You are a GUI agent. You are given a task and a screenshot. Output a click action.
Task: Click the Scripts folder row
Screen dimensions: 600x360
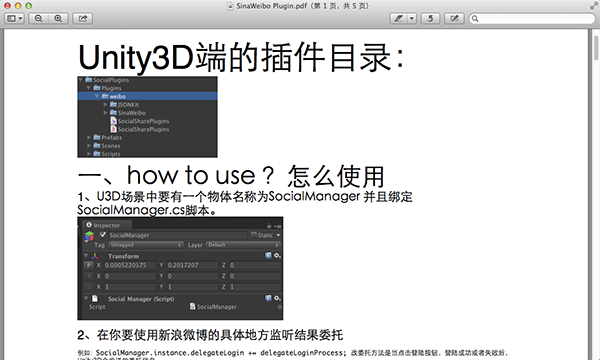coord(147,153)
